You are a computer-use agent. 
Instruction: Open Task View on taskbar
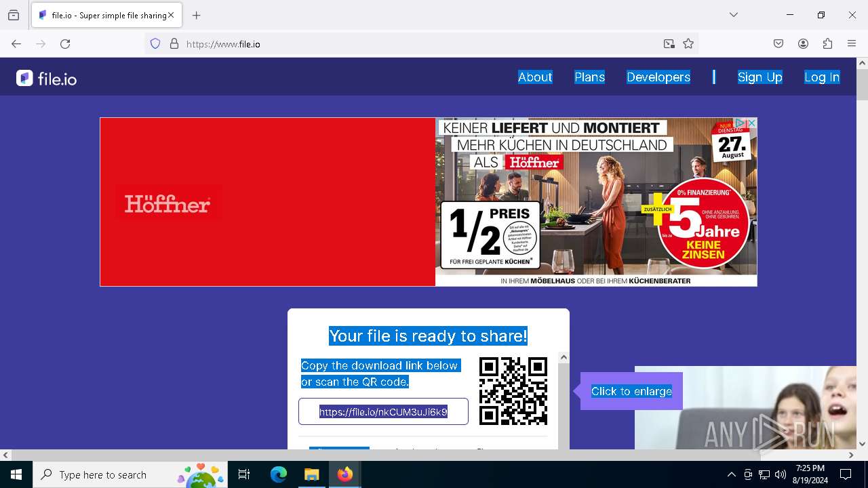(x=244, y=474)
